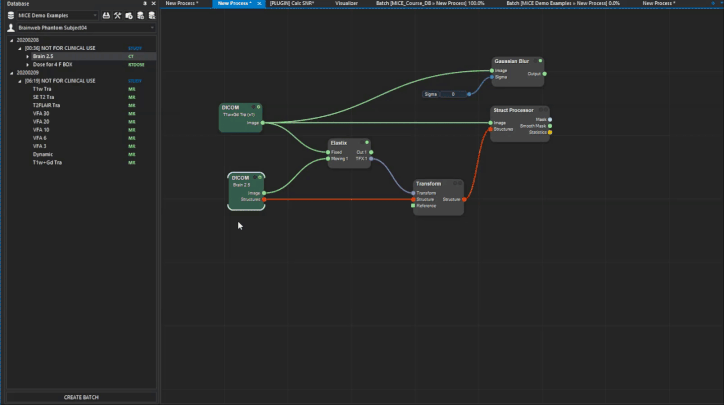Click the patient silhouette icon
The width and height of the screenshot is (724, 405).
pos(11,28)
